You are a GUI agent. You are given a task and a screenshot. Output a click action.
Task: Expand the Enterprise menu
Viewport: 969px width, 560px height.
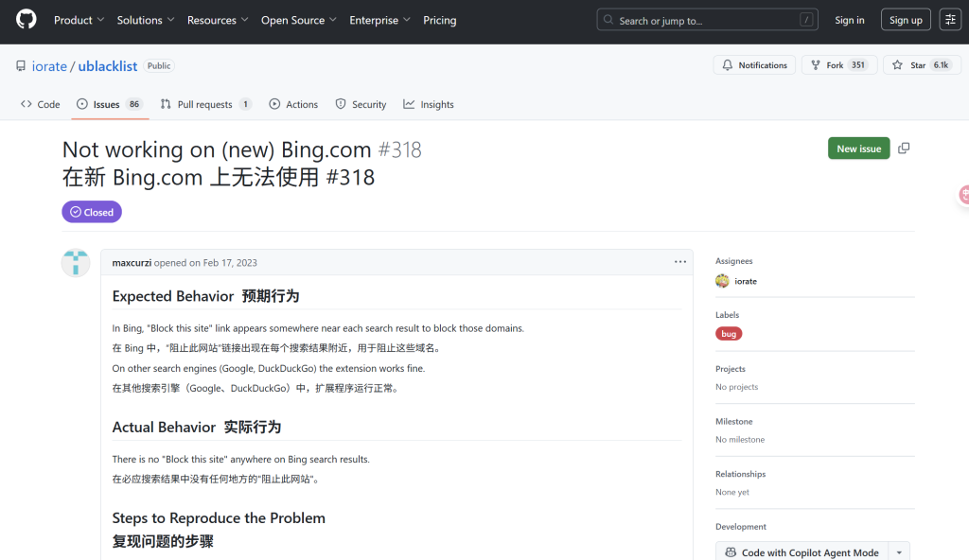click(x=380, y=21)
